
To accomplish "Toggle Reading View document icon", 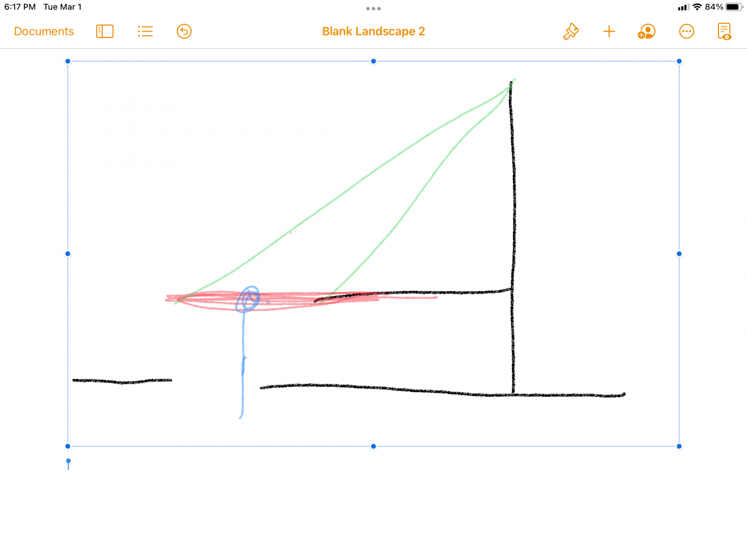I will [724, 31].
